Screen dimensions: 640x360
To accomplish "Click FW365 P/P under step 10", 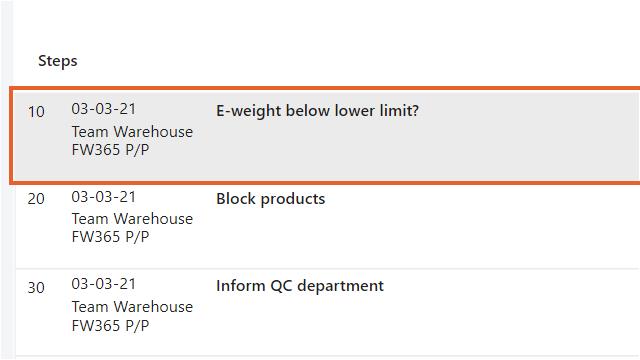I will click(x=110, y=150).
